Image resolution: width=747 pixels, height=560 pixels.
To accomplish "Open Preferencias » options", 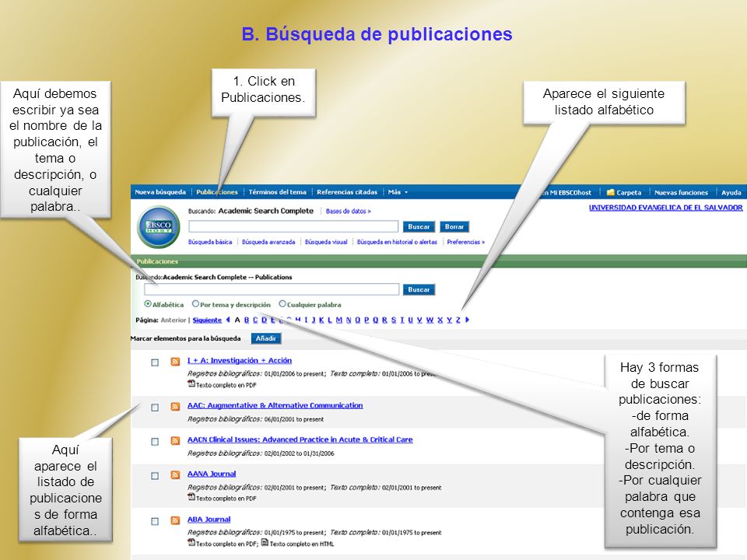I will click(x=465, y=242).
